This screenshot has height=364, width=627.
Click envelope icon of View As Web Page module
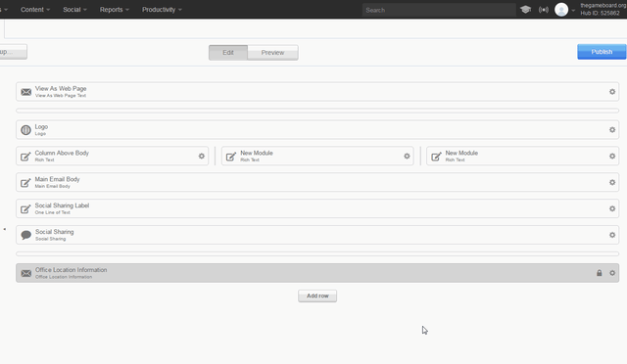tap(26, 92)
